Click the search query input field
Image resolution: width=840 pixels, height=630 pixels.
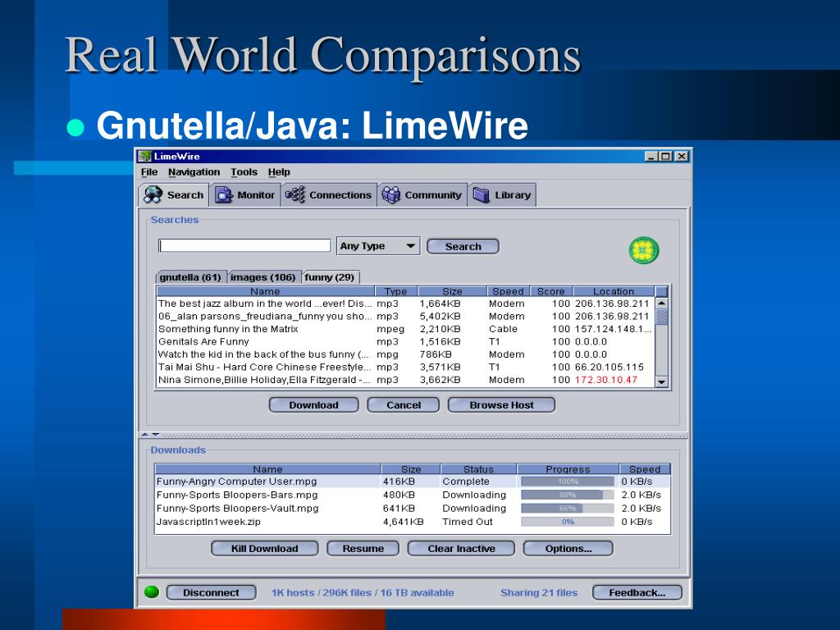244,246
